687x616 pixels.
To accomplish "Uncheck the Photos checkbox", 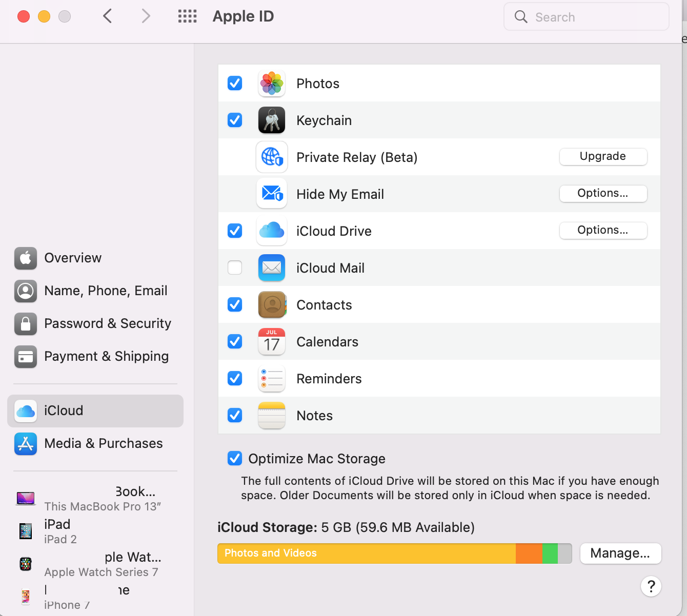I will [235, 83].
